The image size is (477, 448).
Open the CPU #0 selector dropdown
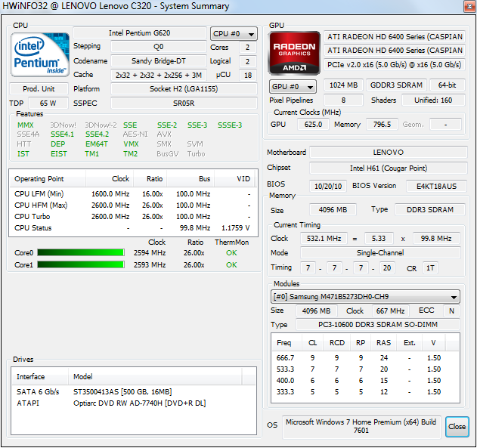coord(234,34)
